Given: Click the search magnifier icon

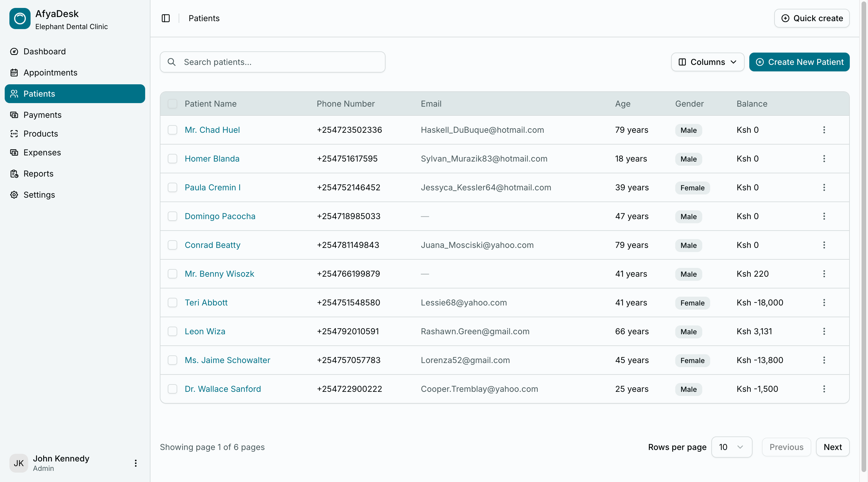Looking at the screenshot, I should click(172, 62).
